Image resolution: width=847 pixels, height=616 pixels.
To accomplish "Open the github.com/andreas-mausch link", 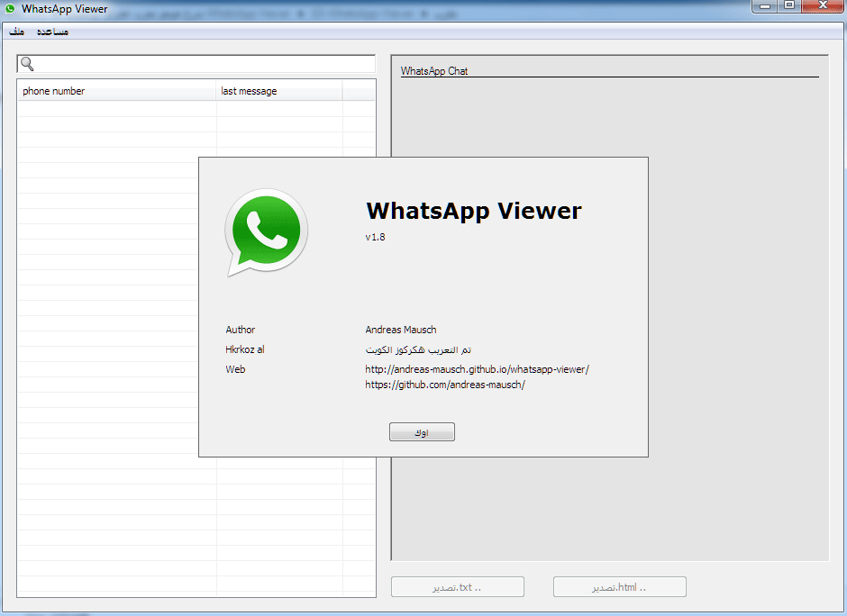I will click(x=445, y=385).
